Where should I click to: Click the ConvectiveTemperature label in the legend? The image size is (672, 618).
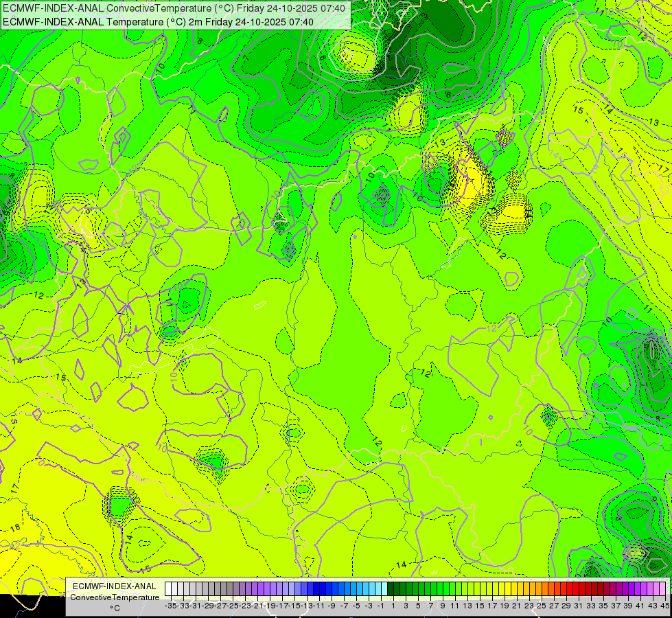pos(115,597)
